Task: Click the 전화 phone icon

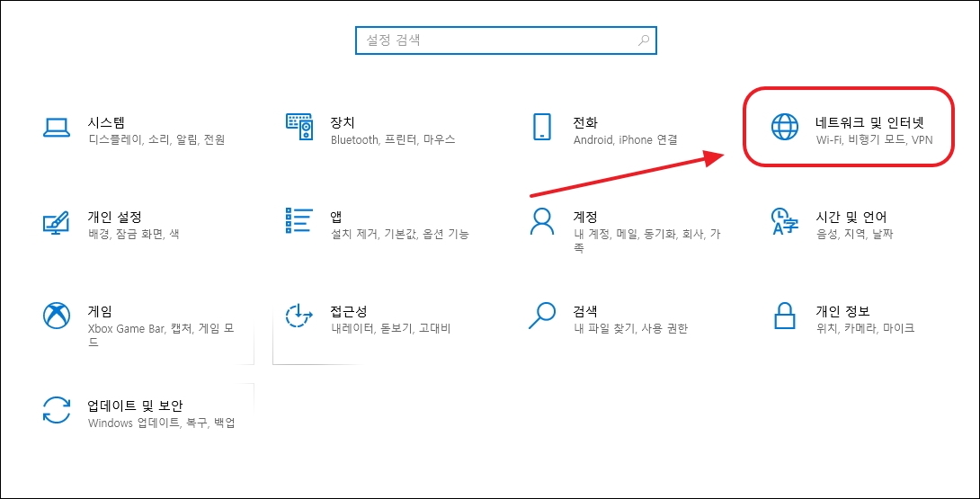Action: point(542,126)
